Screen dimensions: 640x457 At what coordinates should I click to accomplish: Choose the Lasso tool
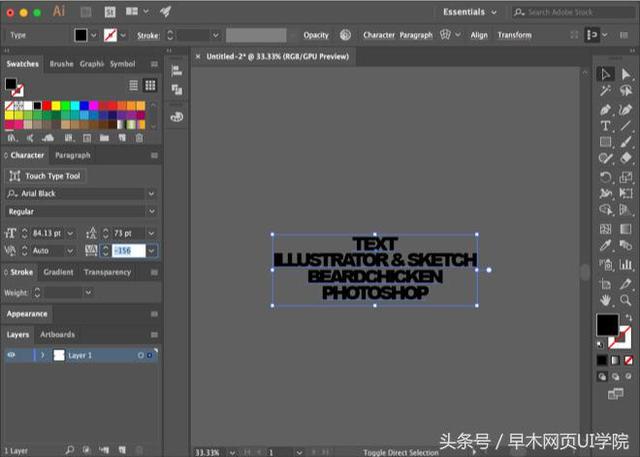(625, 91)
